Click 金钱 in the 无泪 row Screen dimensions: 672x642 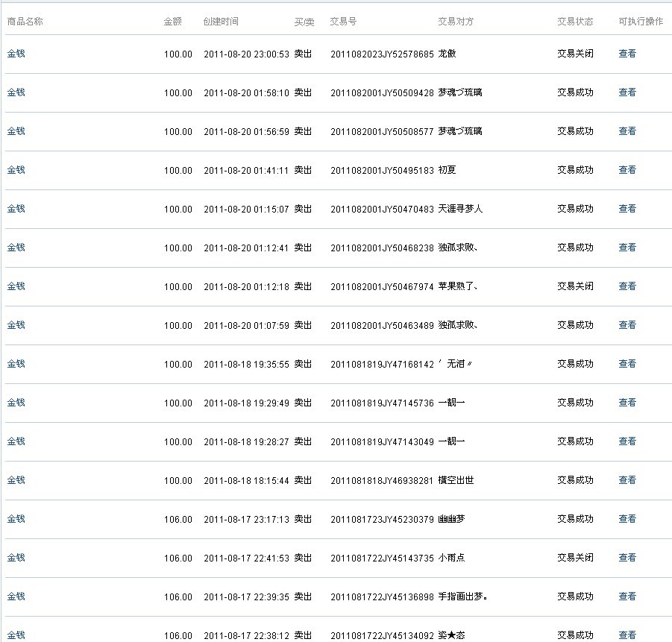[16, 364]
